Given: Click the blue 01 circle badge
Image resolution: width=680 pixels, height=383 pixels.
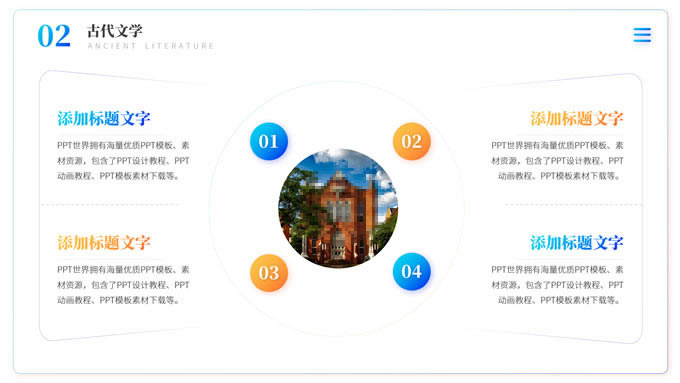Looking at the screenshot, I should coord(268,141).
